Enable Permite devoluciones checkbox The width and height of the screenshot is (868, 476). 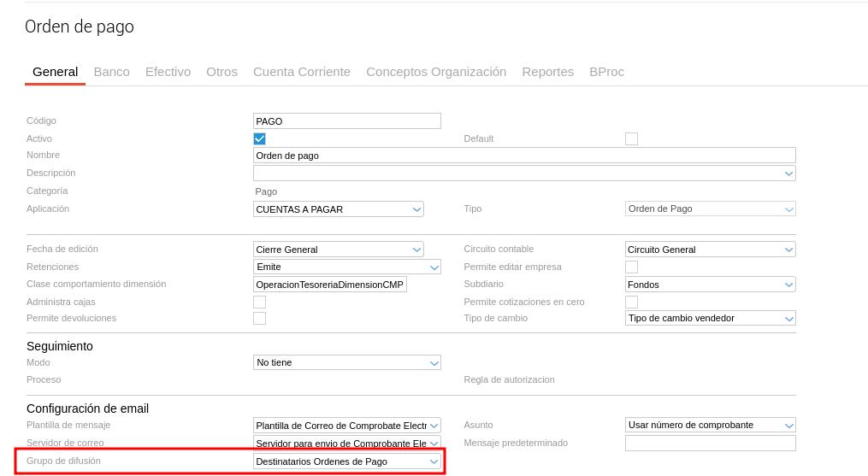click(x=259, y=318)
